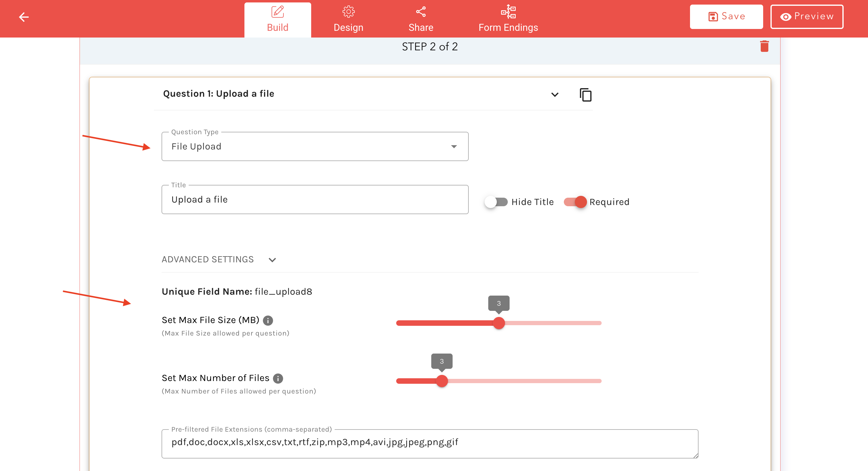Open the Question Type dropdown
Screen dimensions: 868x471
point(315,146)
